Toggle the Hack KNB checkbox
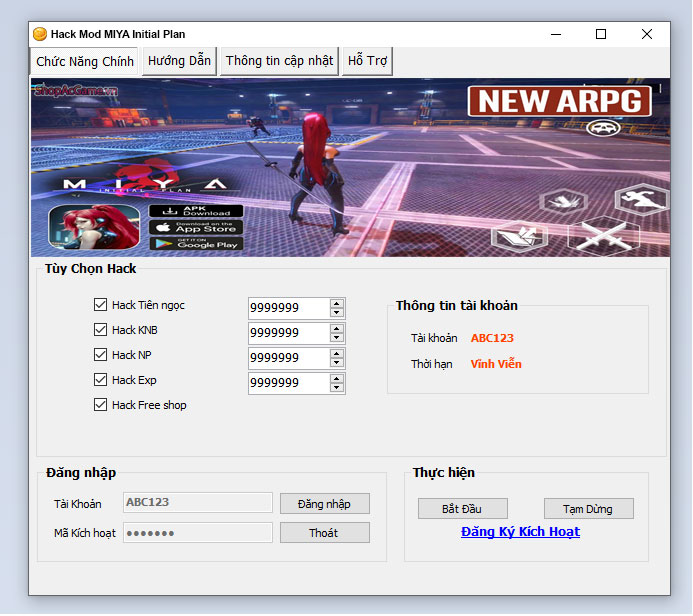This screenshot has height=616, width=693. 100,330
